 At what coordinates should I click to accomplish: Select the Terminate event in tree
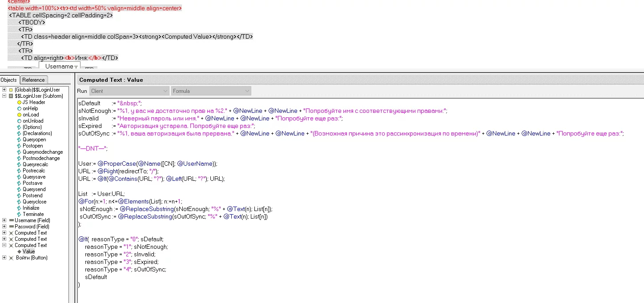[33, 214]
